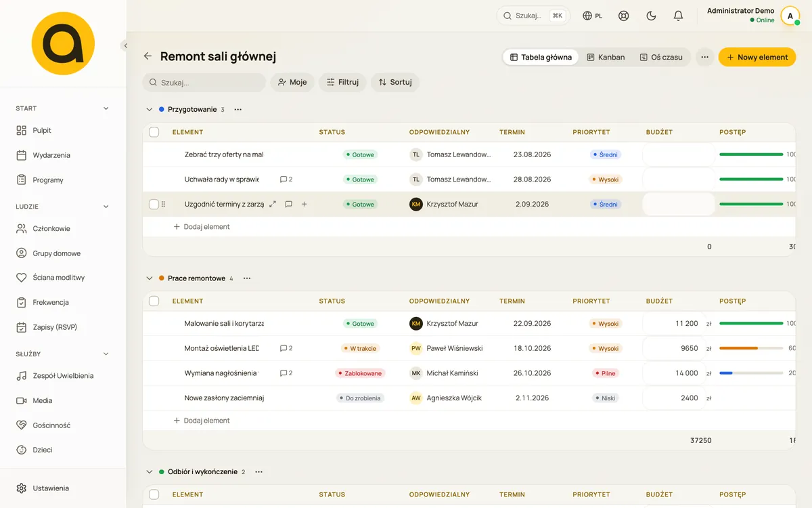Click the Sortuj button
Screen dimensions: 812x508
point(395,82)
